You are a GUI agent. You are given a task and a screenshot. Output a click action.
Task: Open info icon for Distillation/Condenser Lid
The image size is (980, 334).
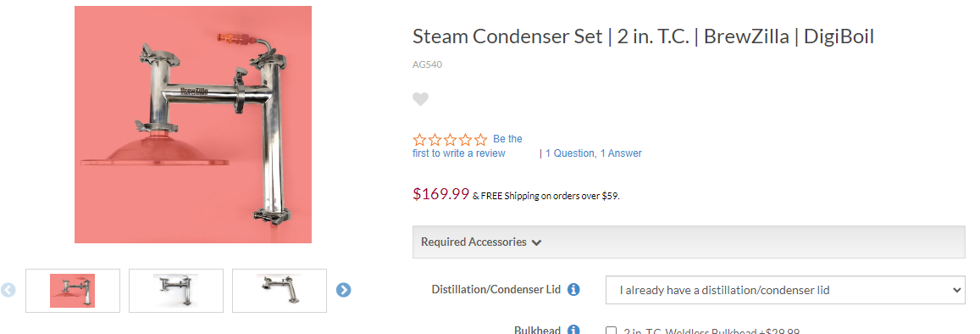coord(573,290)
